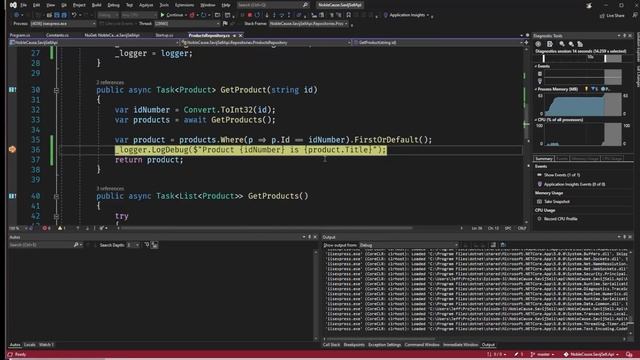Click the Visual Studio logo icon

tap(13, 5)
